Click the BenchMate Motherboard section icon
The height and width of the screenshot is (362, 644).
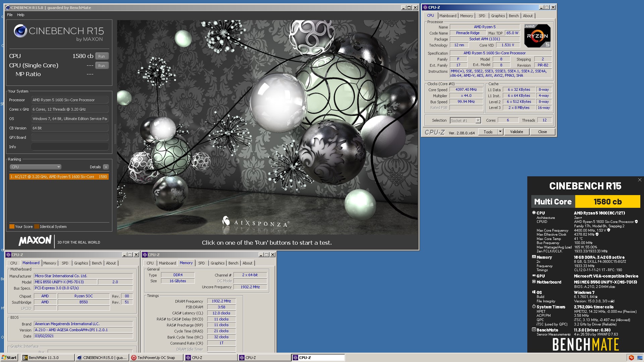(x=534, y=282)
